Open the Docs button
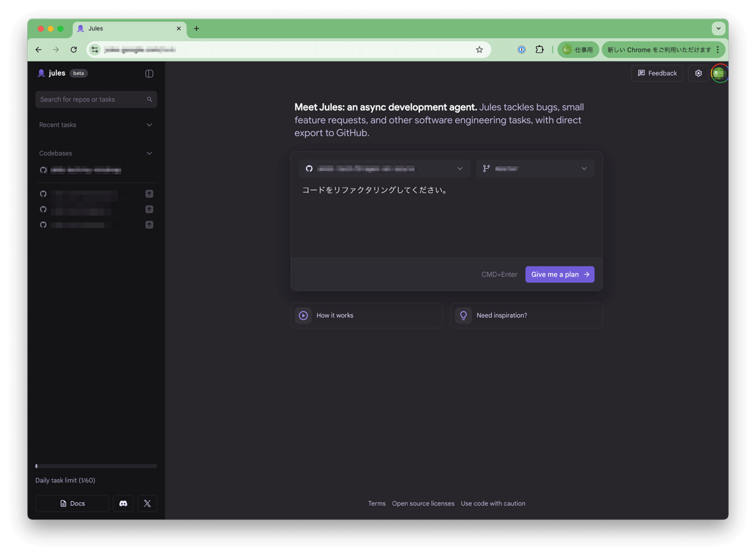756x556 pixels. 72,503
